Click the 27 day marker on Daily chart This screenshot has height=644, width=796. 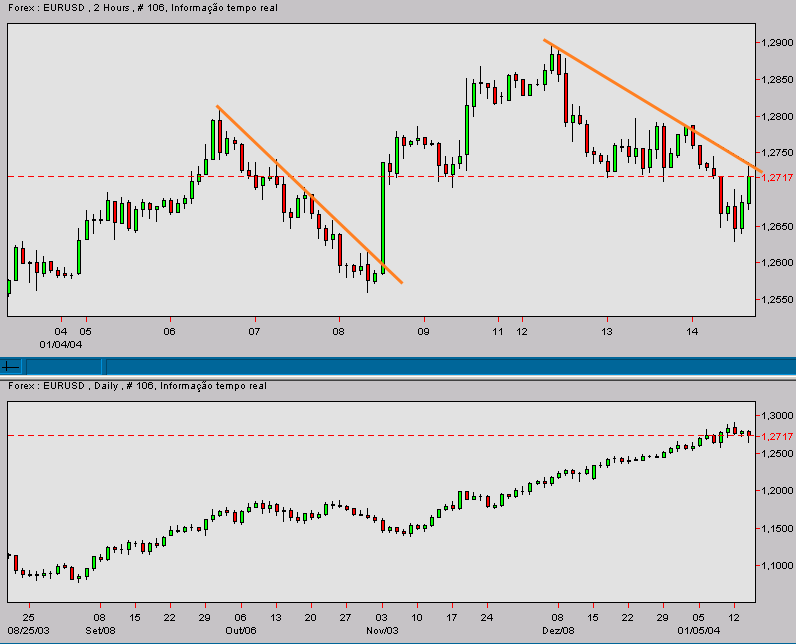click(345, 618)
